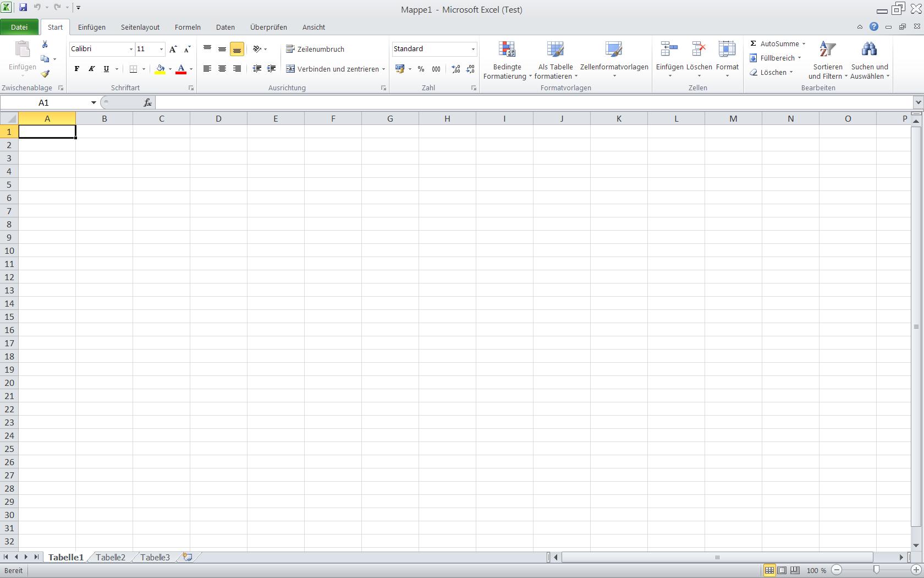Open Zellenformatvorlagen gallery
Viewport: 924px width, 578px height.
point(614,60)
